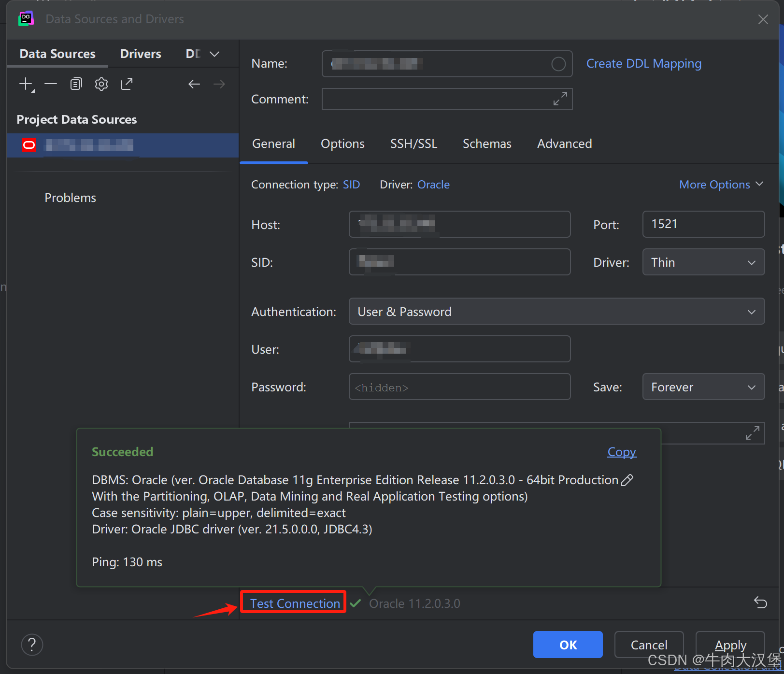This screenshot has width=784, height=674.
Task: Open the Options tab
Action: pyautogui.click(x=342, y=143)
